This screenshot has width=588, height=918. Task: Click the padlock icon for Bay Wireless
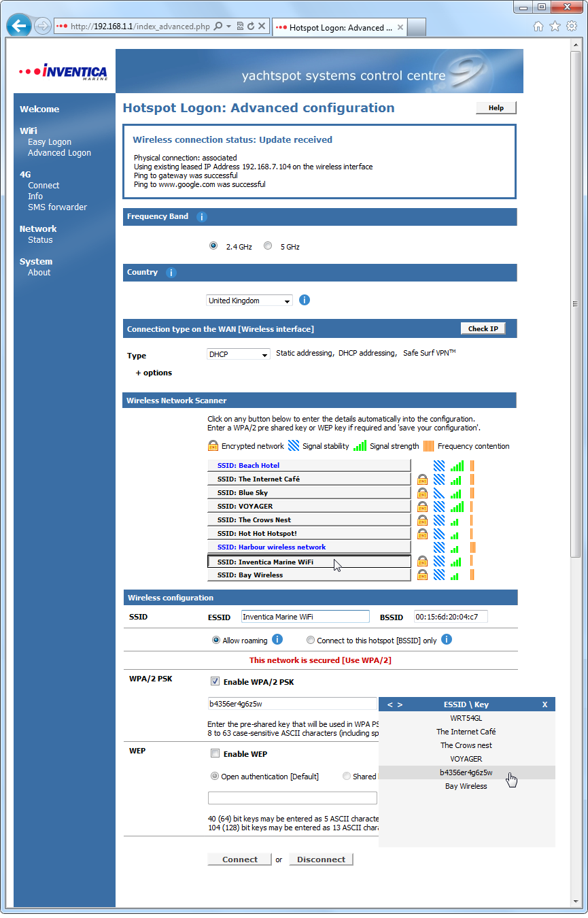tap(422, 575)
